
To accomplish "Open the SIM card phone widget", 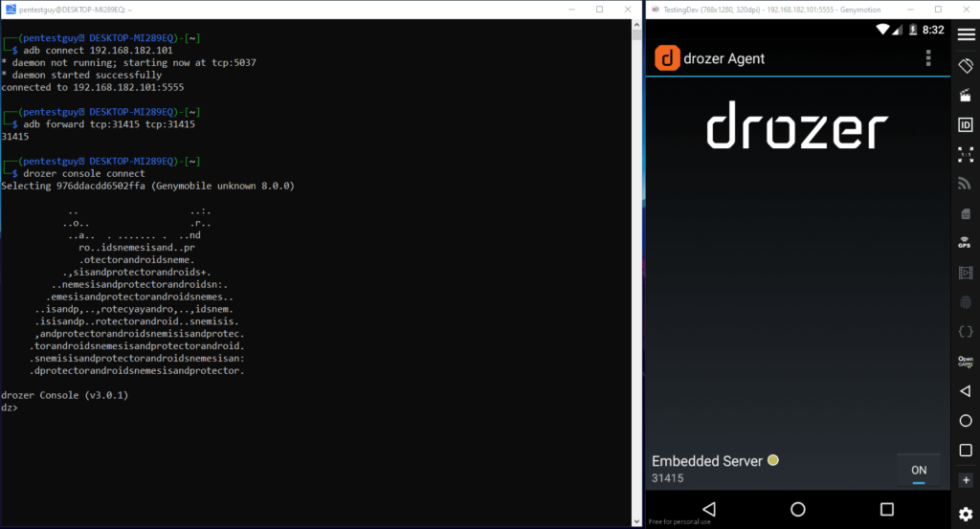I will [x=966, y=213].
